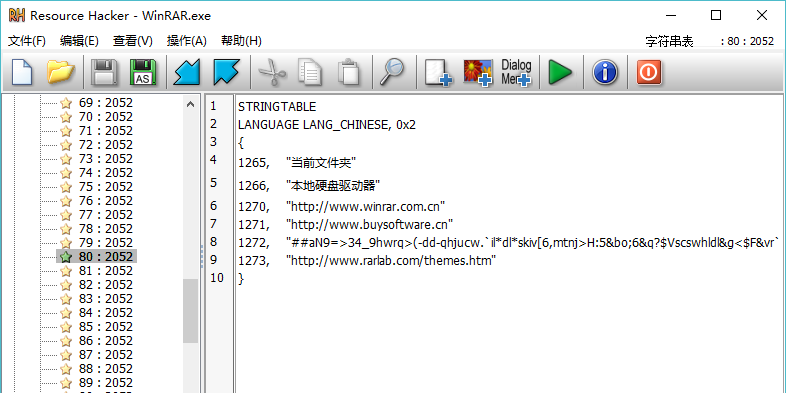Viewport: 786px width, 393px height.
Task: Select tree item 85 : 2052
Action: point(106,327)
